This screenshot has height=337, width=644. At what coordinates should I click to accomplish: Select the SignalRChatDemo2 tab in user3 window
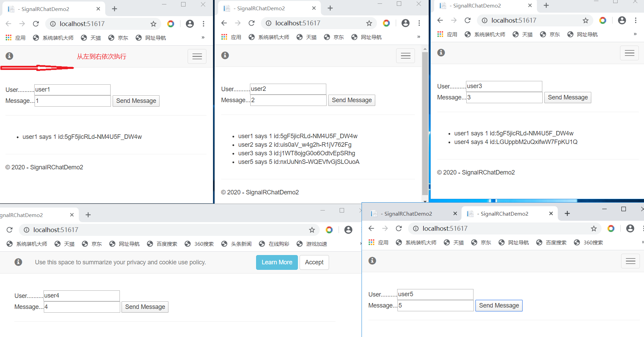click(485, 6)
